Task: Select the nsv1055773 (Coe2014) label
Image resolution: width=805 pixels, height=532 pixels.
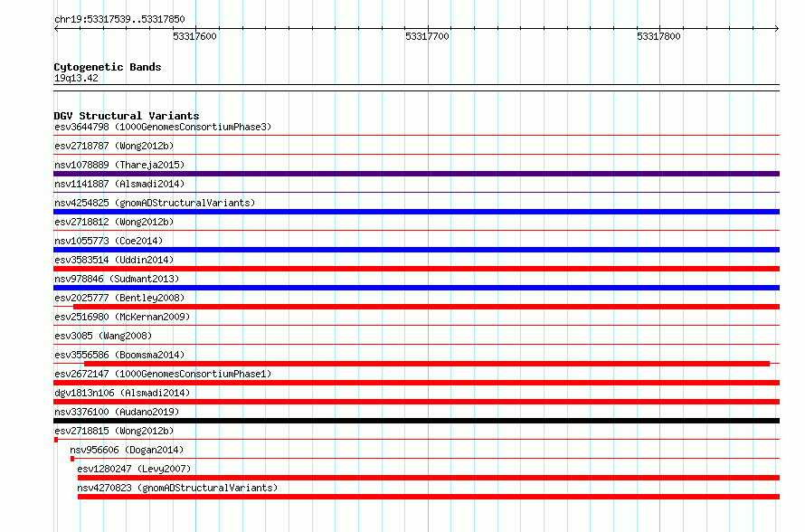Action: [109, 241]
